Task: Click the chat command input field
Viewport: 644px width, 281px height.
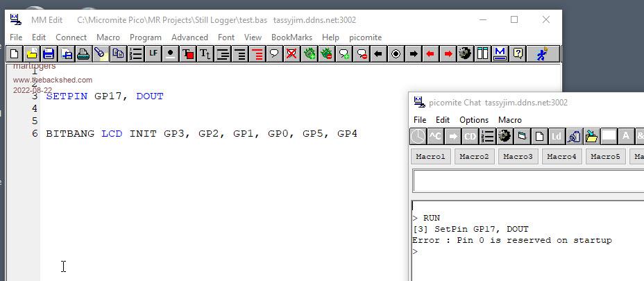Action: click(527, 181)
